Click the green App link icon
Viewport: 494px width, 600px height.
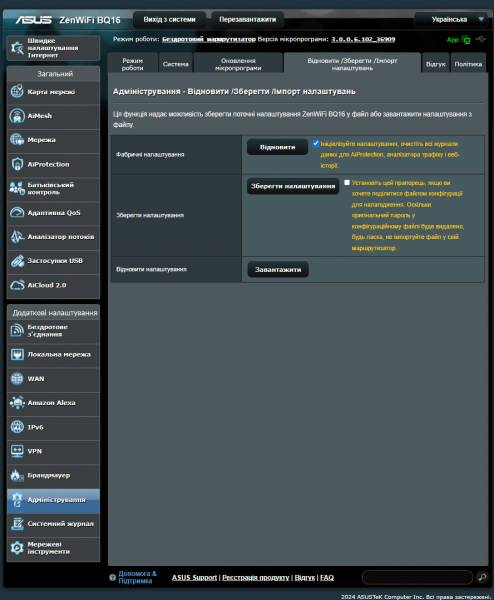452,40
